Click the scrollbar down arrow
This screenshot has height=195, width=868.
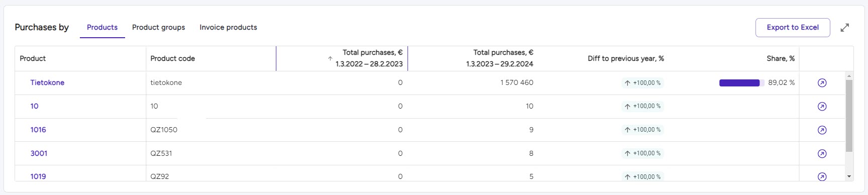point(849,176)
